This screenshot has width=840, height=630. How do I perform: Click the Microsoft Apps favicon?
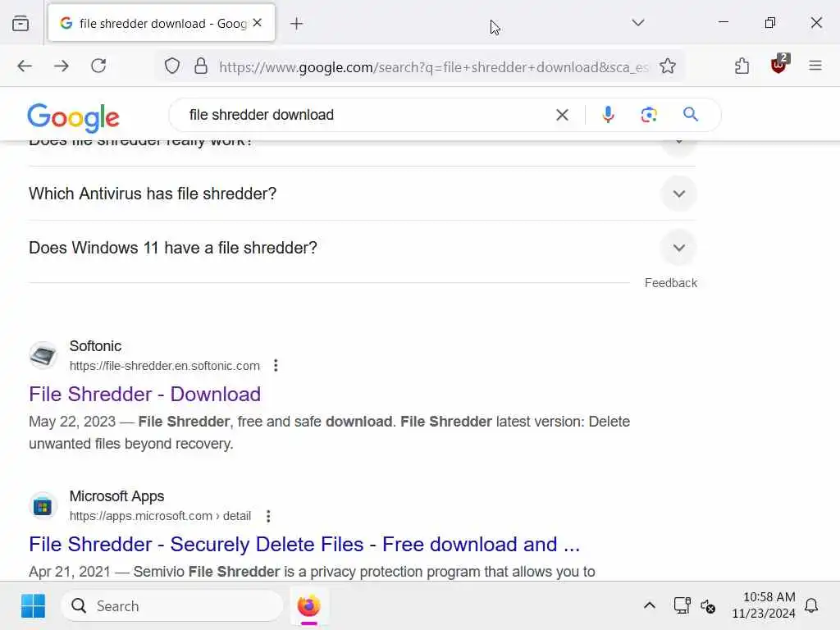coord(43,505)
